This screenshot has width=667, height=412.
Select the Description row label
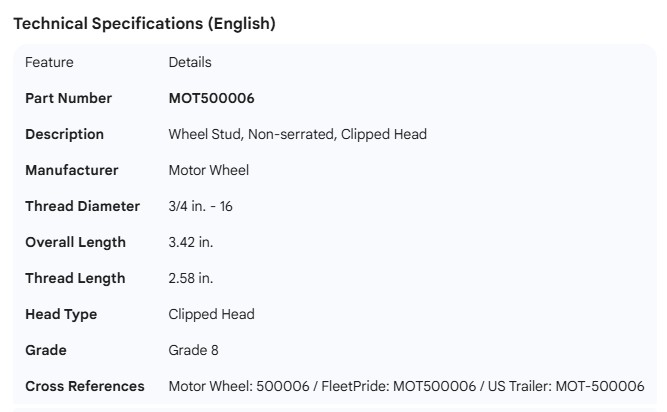click(x=64, y=134)
